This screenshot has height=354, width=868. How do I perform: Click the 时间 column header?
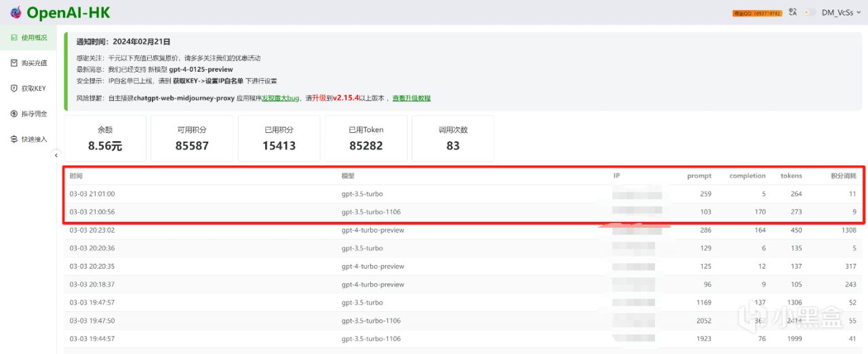pyautogui.click(x=76, y=176)
